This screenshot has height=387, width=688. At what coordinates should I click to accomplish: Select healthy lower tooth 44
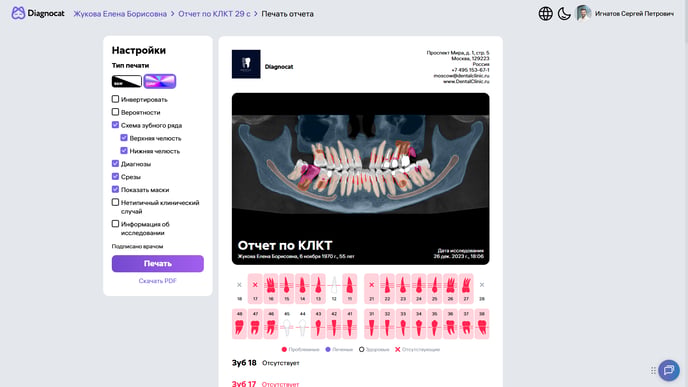pyautogui.click(x=302, y=324)
